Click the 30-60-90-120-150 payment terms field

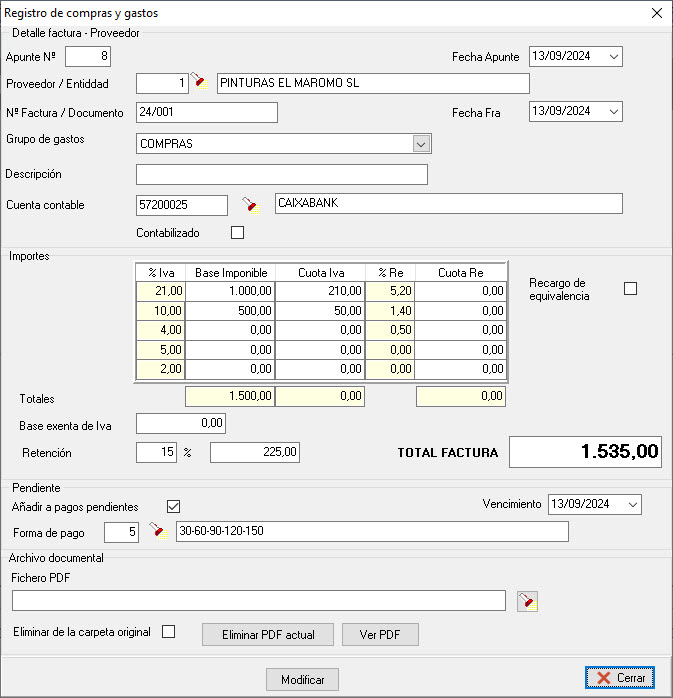click(372, 532)
